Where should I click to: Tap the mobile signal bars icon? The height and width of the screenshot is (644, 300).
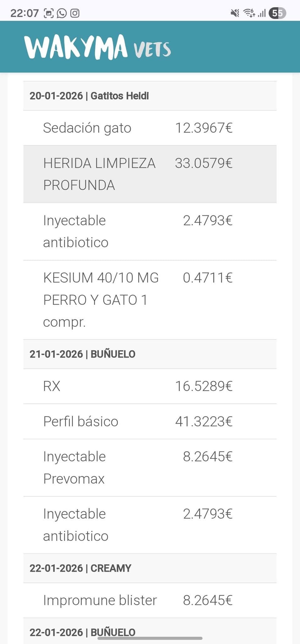262,13
